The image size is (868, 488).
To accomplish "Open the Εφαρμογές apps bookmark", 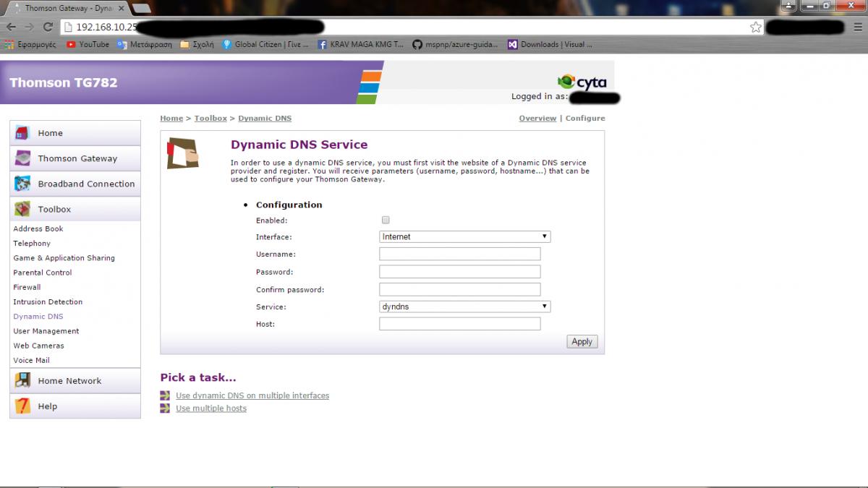I will (x=30, y=44).
